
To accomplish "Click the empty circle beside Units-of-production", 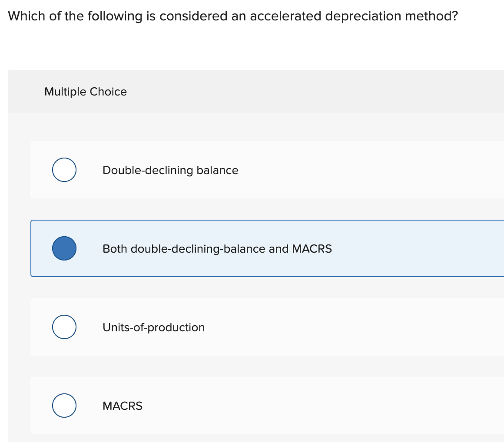I will (x=64, y=327).
